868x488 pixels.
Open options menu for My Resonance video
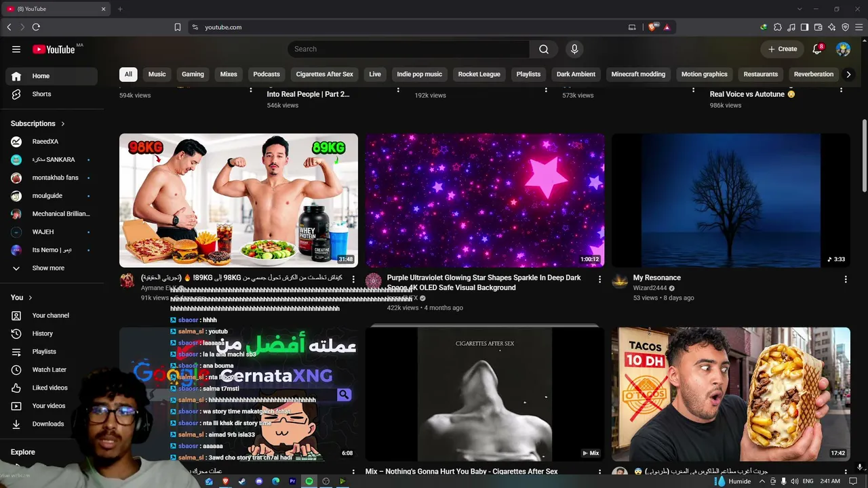(x=846, y=279)
